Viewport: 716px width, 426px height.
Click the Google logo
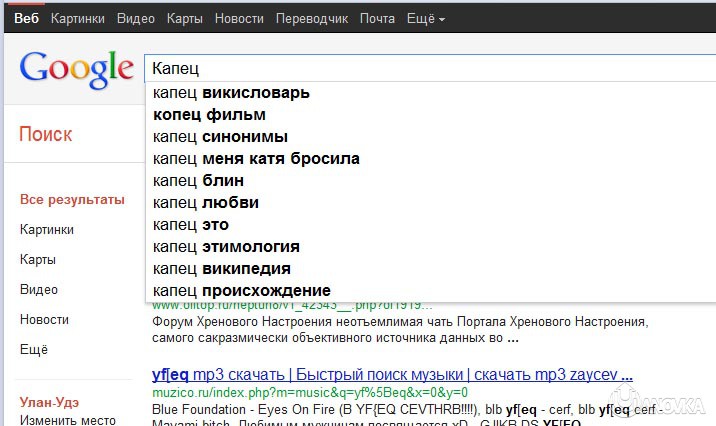click(x=76, y=69)
